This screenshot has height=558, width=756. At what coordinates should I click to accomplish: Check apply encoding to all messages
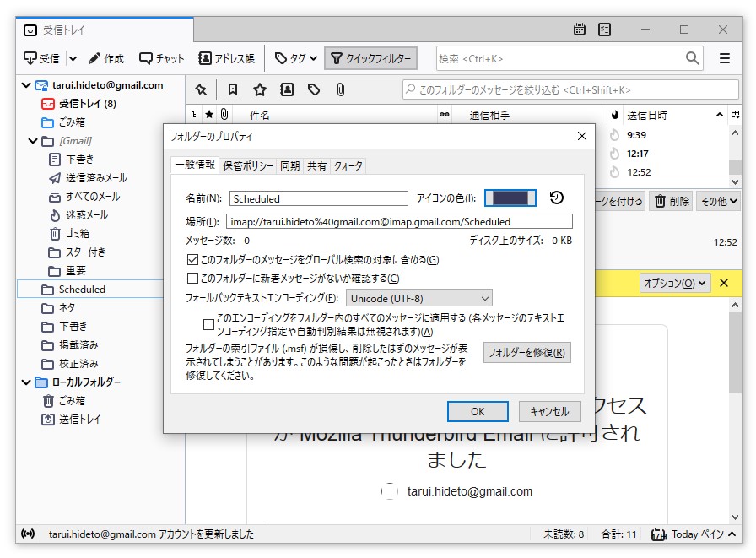click(x=208, y=324)
